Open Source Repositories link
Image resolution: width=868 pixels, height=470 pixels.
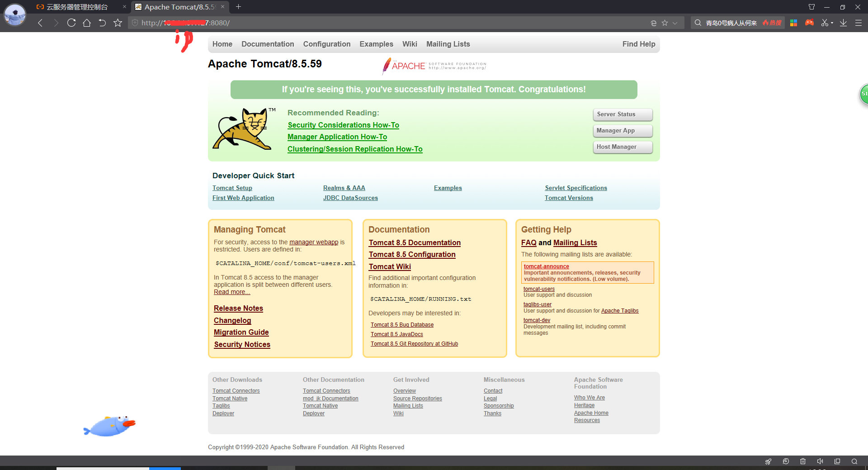[418, 399]
